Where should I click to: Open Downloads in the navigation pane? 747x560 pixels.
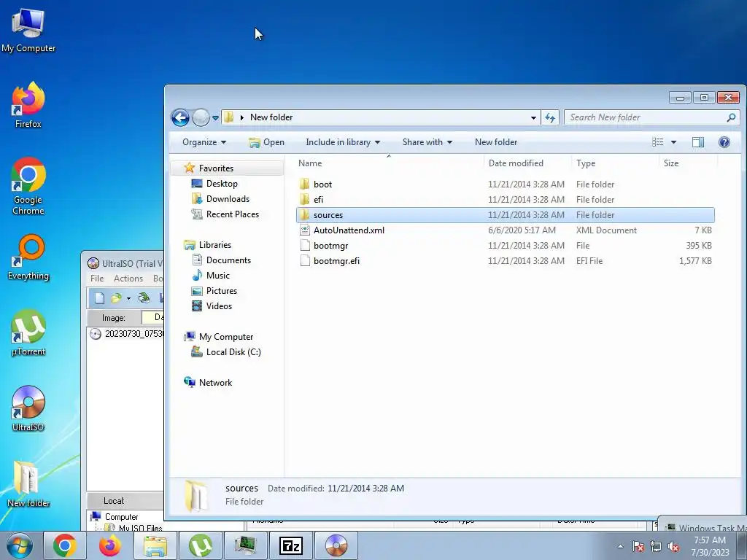pyautogui.click(x=228, y=199)
